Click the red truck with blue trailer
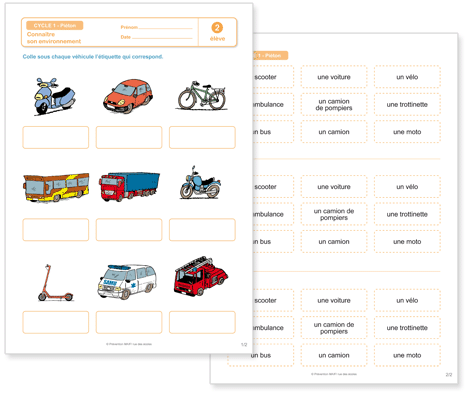 (x=129, y=187)
